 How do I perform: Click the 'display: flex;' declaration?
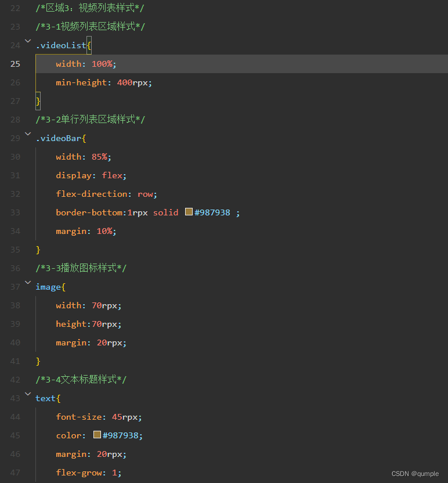91,175
